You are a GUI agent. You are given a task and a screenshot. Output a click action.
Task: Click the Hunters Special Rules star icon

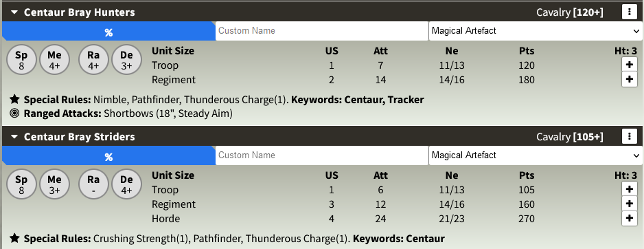15,99
